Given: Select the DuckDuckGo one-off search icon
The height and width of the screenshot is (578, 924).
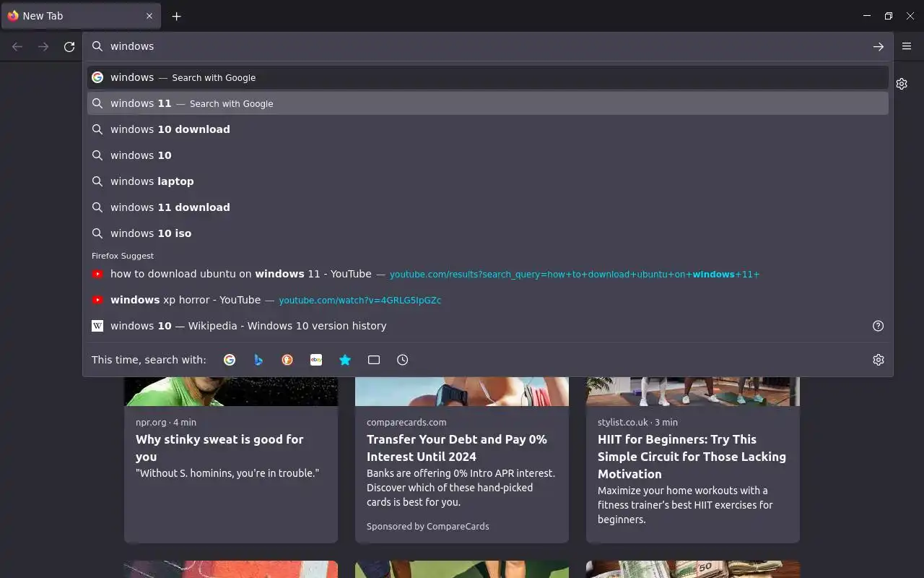Looking at the screenshot, I should [x=287, y=360].
